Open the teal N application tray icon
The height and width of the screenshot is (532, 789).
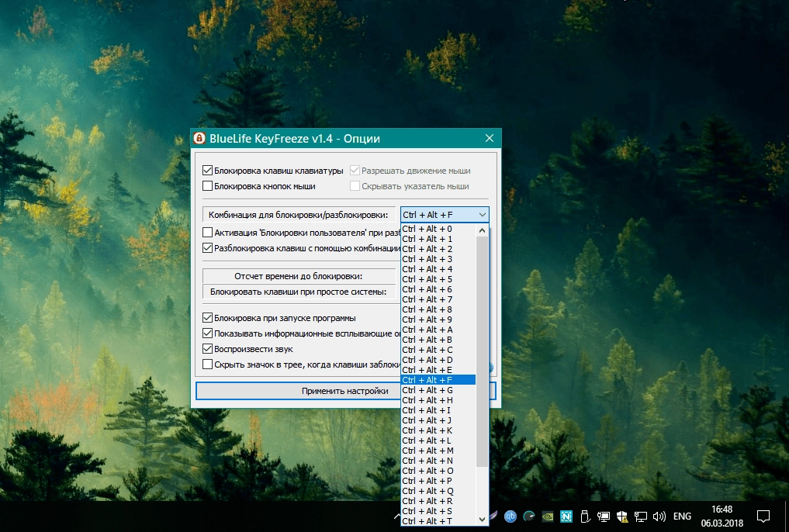pyautogui.click(x=566, y=516)
